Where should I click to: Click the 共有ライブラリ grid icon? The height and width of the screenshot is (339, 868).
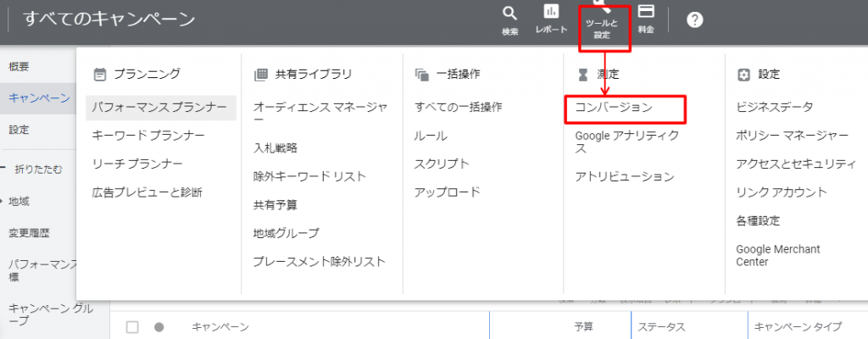[260, 75]
